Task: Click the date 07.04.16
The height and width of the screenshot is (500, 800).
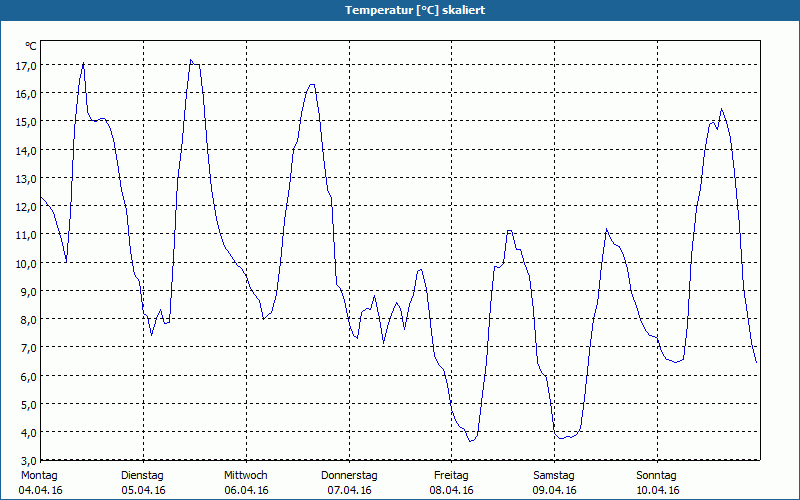Action: pos(349,491)
